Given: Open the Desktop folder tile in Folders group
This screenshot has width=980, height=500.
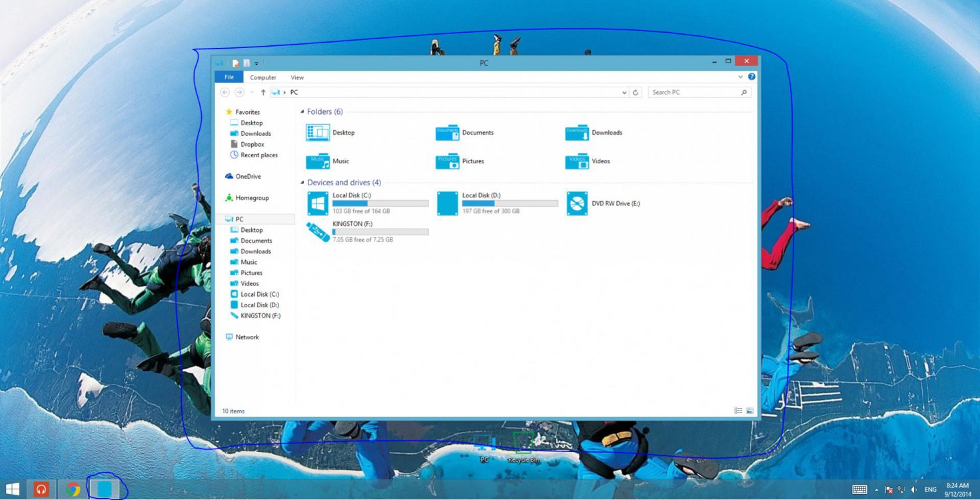Looking at the screenshot, I should click(330, 133).
